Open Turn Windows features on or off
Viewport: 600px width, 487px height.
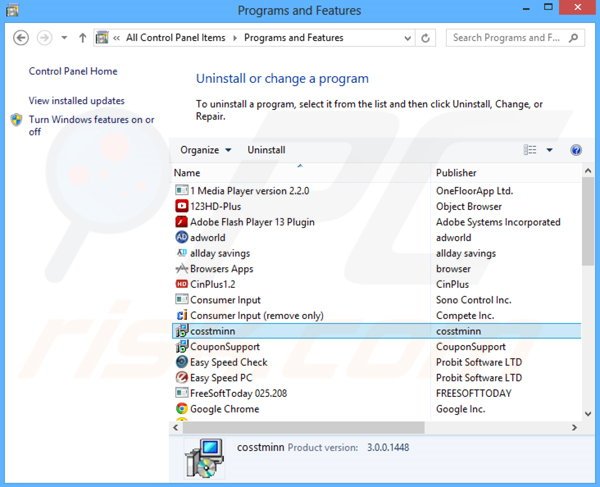click(91, 125)
